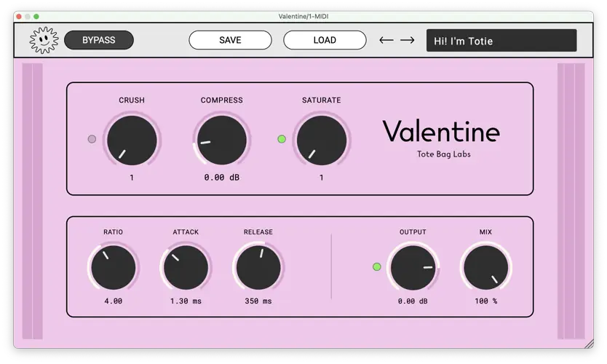Click the window resize corner grip
Viewport: 607px width, 364px height.
point(589,344)
